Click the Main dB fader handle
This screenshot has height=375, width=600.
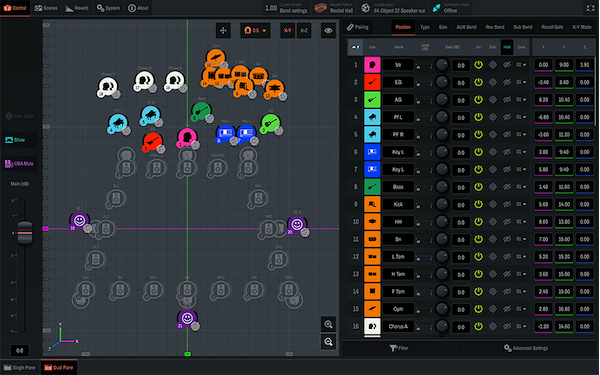25,232
